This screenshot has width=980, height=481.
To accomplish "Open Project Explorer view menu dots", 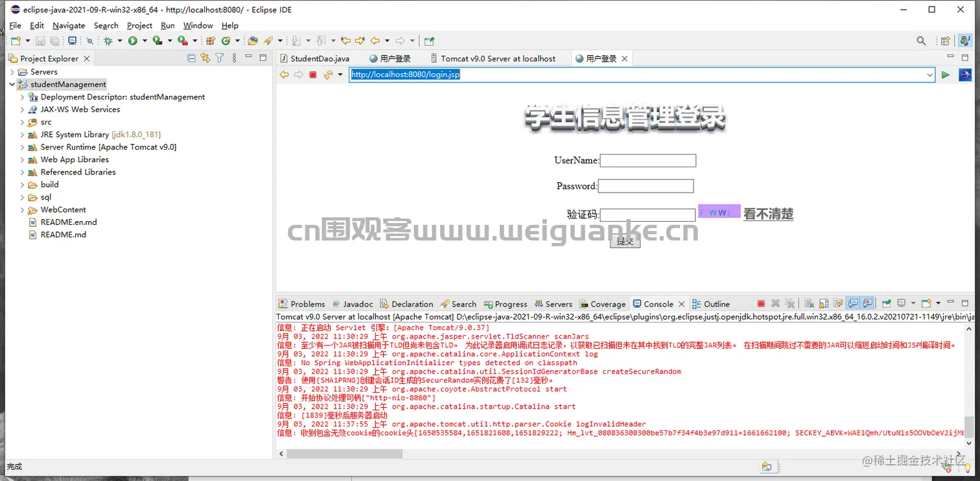I will [x=234, y=58].
